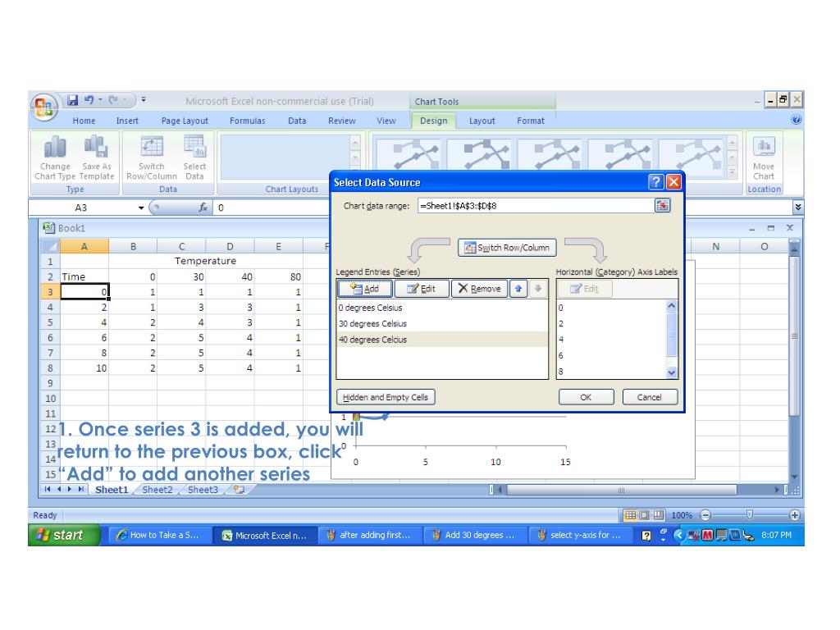Click Cancel in Select Data Source
This screenshot has height=630, width=840.
[x=650, y=398]
